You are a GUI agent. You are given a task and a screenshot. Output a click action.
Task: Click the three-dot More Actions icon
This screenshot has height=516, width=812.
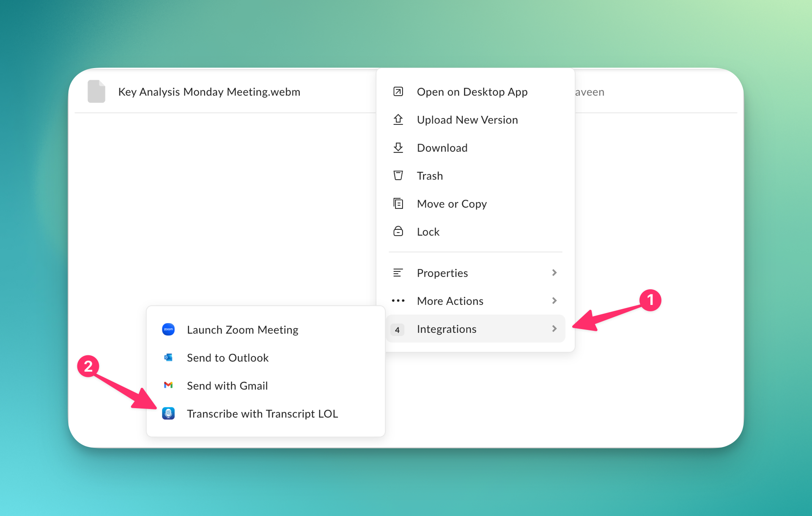[398, 301]
